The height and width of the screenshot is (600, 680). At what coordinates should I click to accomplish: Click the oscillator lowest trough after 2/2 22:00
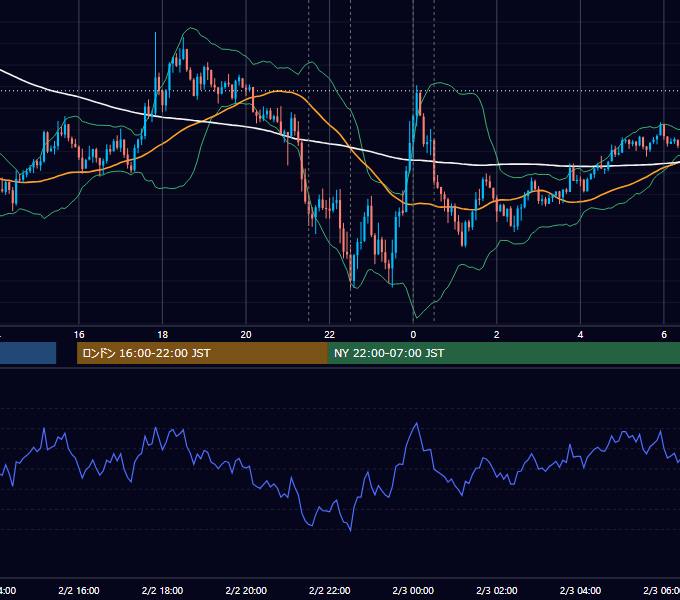pyautogui.click(x=350, y=530)
